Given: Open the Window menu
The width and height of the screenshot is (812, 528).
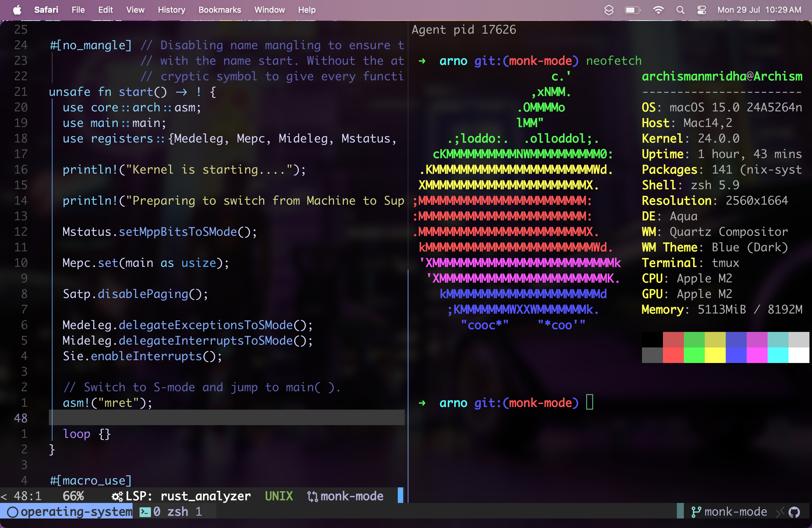Looking at the screenshot, I should (x=270, y=10).
